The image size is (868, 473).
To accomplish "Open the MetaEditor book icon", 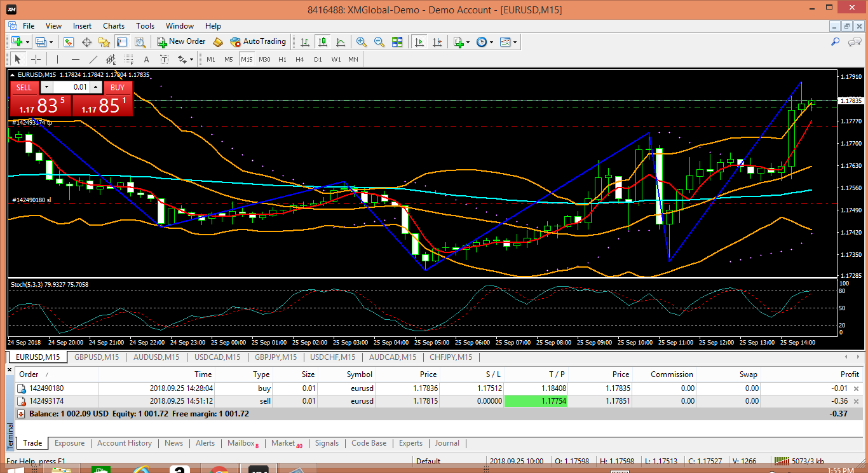I will pyautogui.click(x=218, y=42).
